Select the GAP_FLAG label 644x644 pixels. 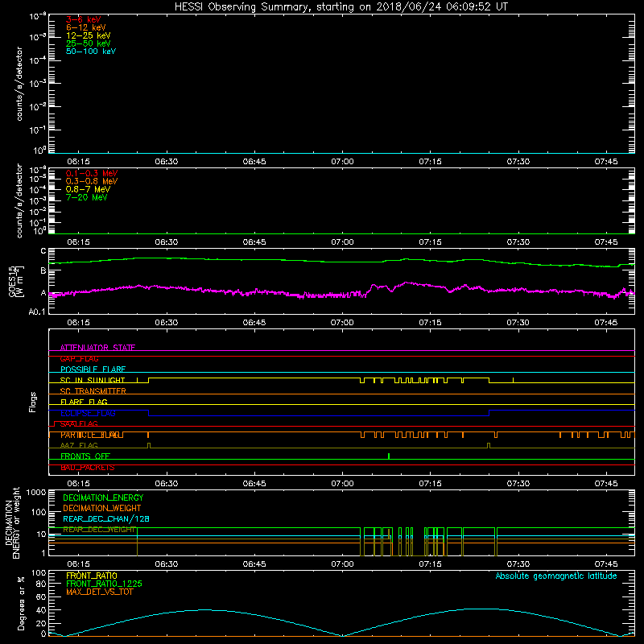(79, 358)
